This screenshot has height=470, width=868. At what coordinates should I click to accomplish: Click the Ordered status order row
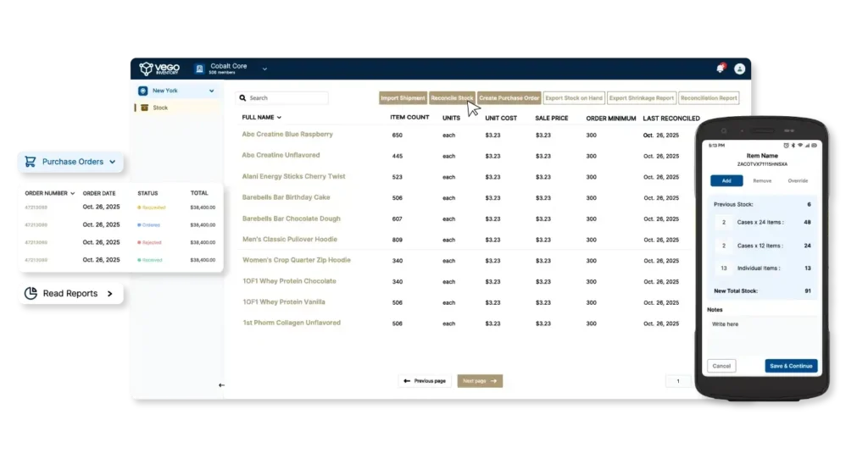coord(120,225)
